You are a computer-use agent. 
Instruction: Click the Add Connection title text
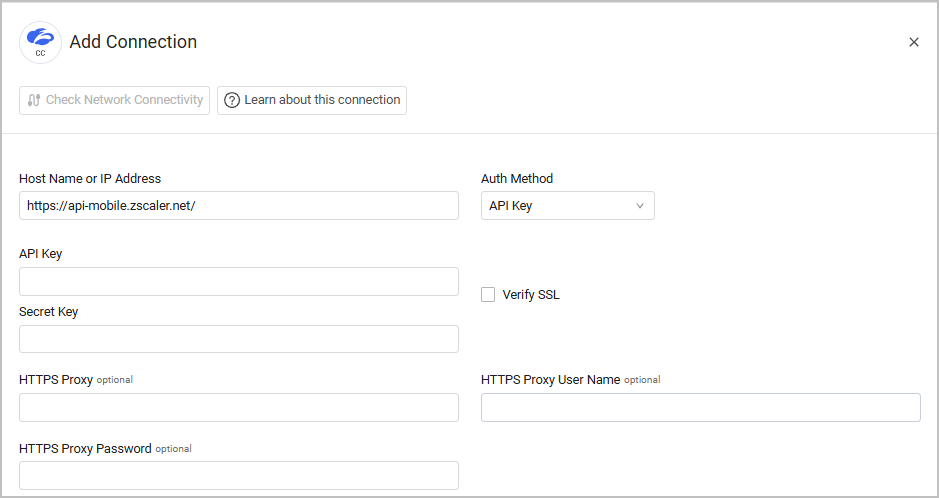coord(133,42)
